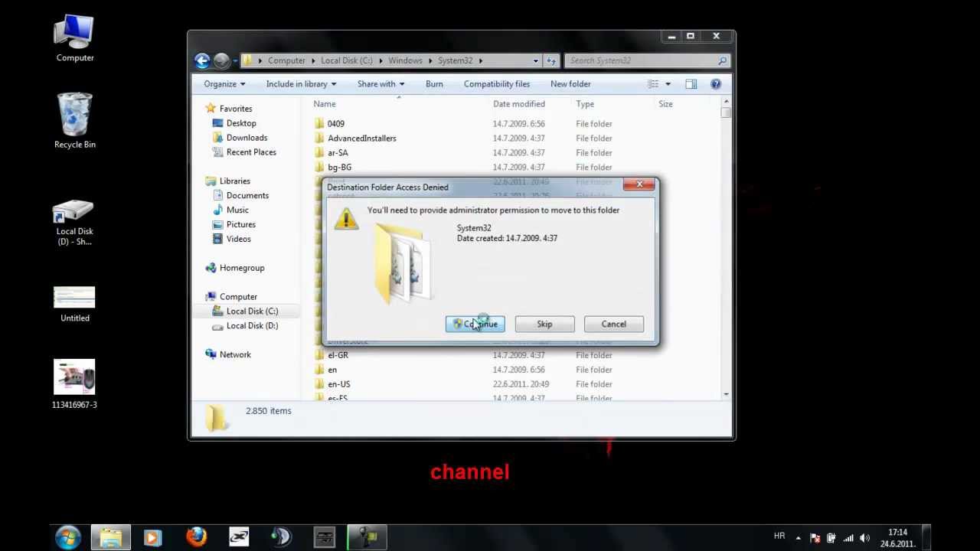Open the volume control in system tray
The height and width of the screenshot is (551, 980).
coord(865,536)
